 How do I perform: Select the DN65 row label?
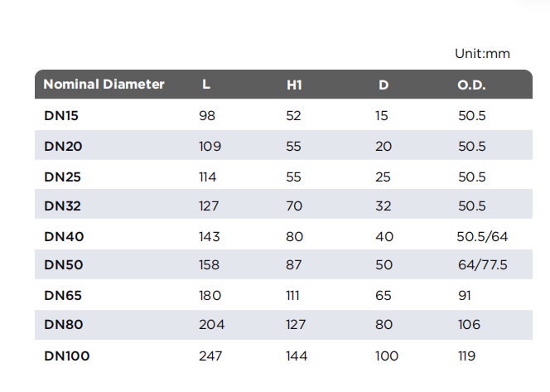coord(63,296)
